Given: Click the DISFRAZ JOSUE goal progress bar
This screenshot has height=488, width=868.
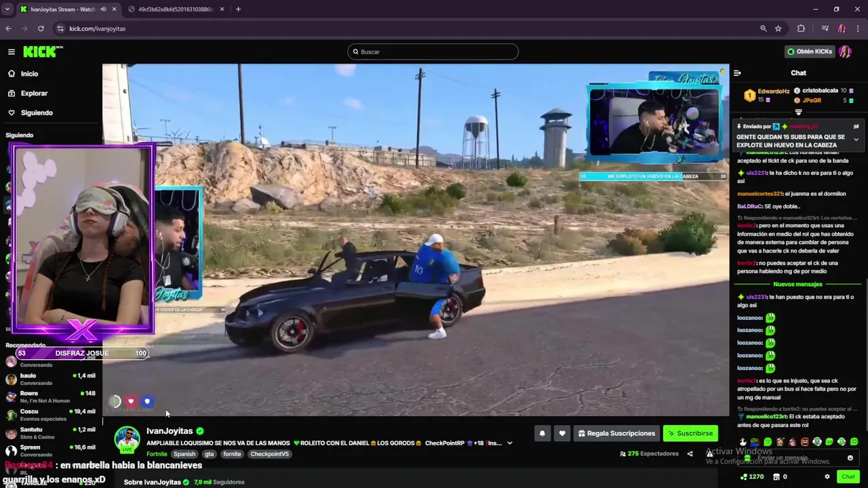Looking at the screenshot, I should pyautogui.click(x=81, y=353).
